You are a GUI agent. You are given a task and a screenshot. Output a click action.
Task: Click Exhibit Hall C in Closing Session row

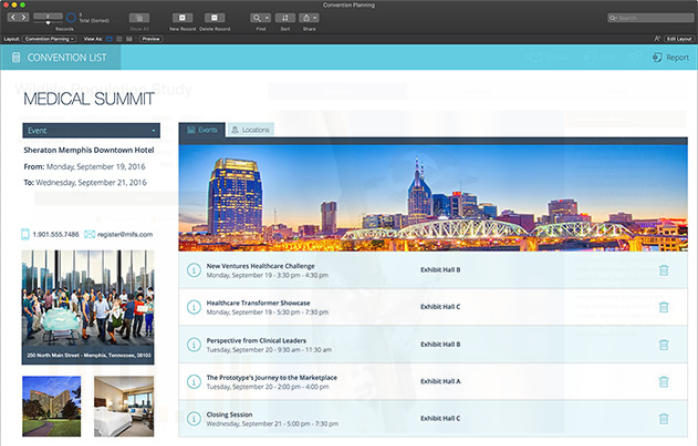[440, 418]
